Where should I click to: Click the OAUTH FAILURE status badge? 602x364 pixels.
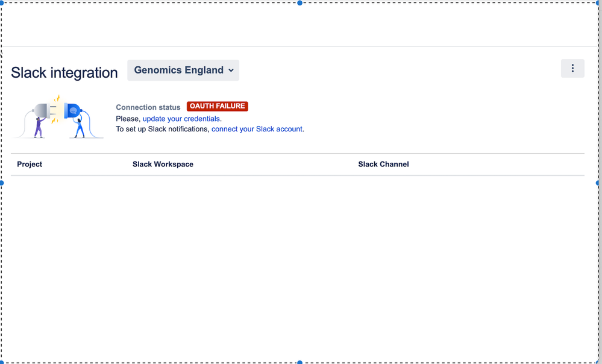[x=217, y=106]
